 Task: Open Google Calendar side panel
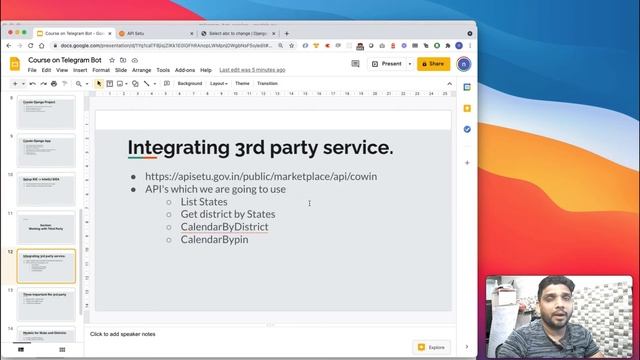point(467,87)
